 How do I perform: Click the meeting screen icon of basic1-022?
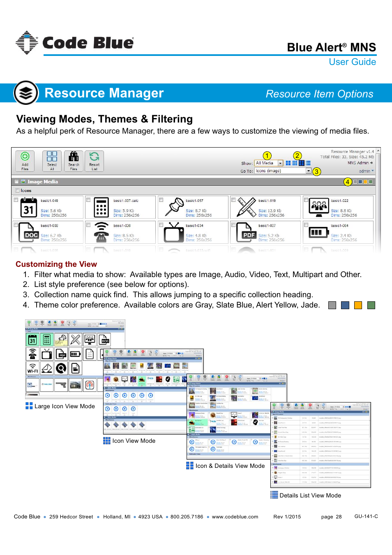[x=319, y=207]
